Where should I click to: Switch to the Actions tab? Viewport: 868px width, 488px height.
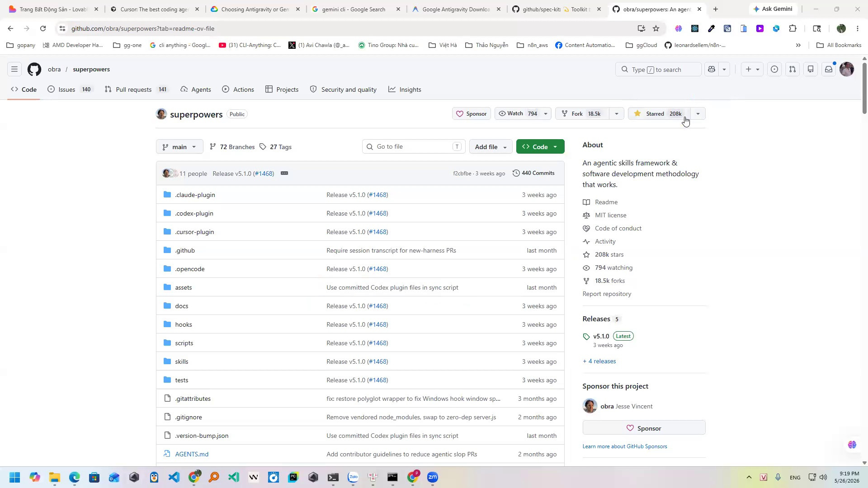click(238, 89)
